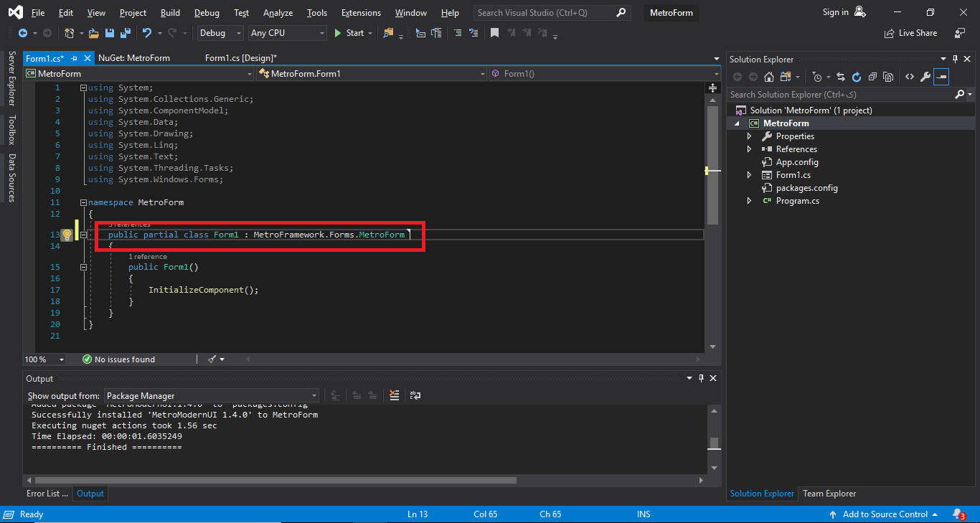Screen dimensions: 980x523
Task: Click the Save All toolbar icon
Action: tap(125, 33)
